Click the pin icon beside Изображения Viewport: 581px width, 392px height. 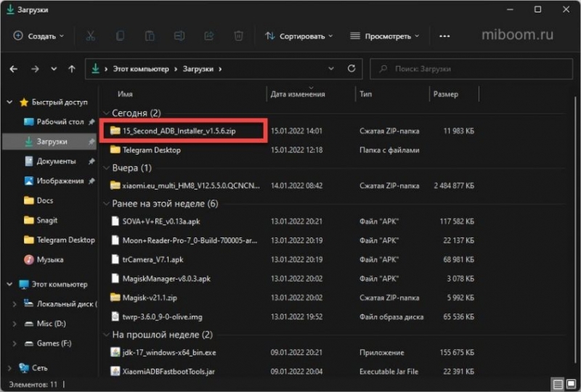tap(92, 181)
